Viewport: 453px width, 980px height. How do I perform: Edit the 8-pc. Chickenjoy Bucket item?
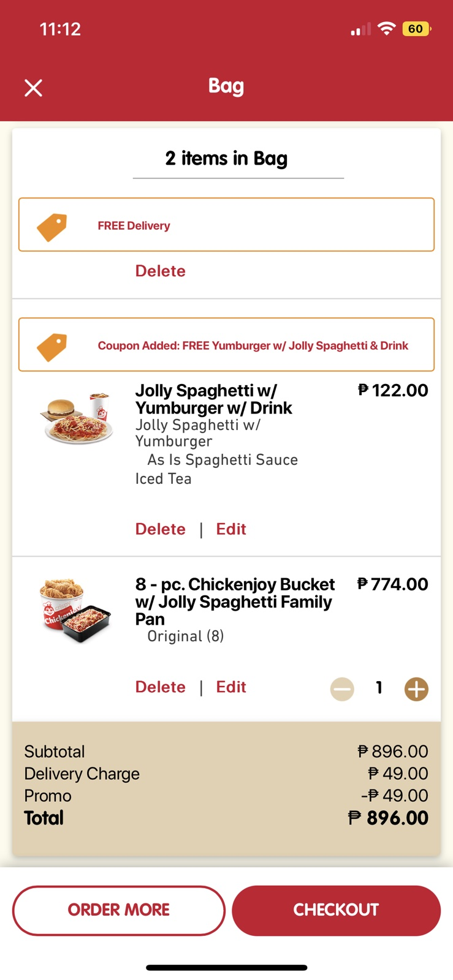[x=231, y=687]
